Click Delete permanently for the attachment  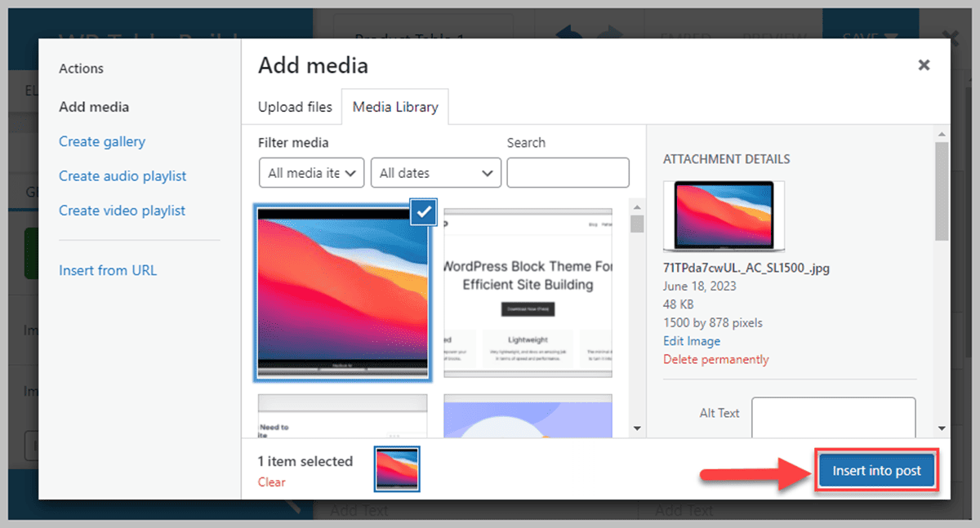(715, 359)
